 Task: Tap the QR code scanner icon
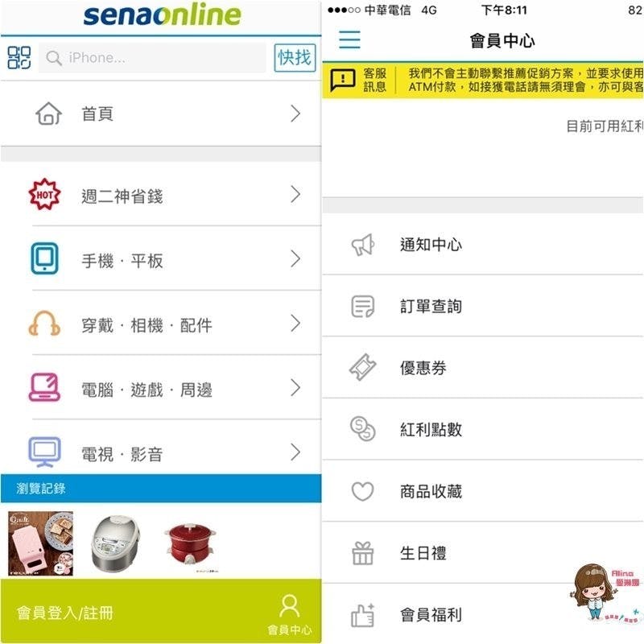tap(19, 57)
